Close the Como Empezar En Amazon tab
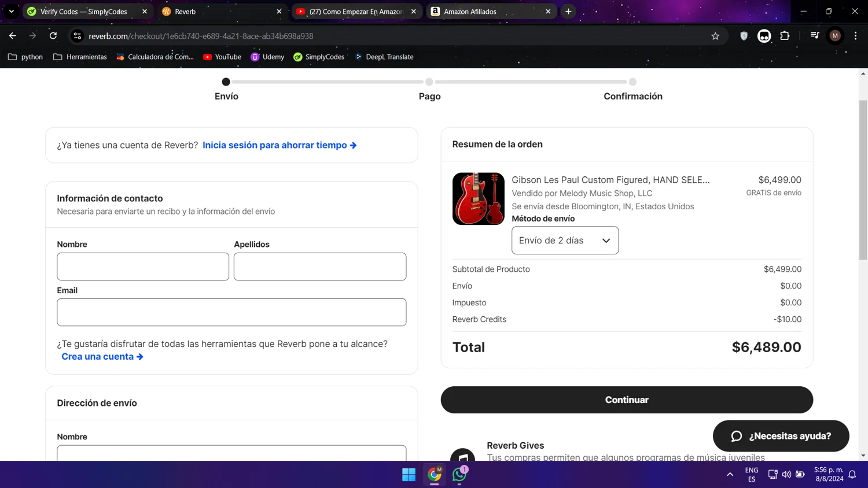 click(x=414, y=12)
